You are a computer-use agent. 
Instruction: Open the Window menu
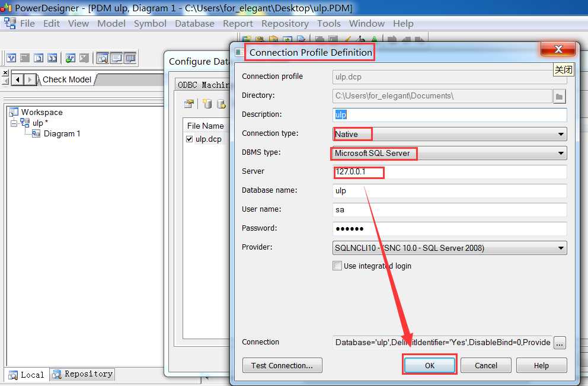pos(367,23)
